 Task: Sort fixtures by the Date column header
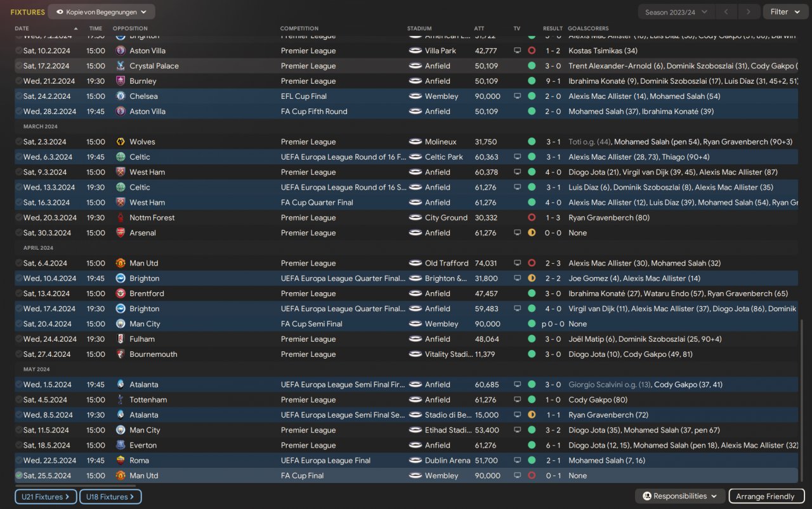22,29
